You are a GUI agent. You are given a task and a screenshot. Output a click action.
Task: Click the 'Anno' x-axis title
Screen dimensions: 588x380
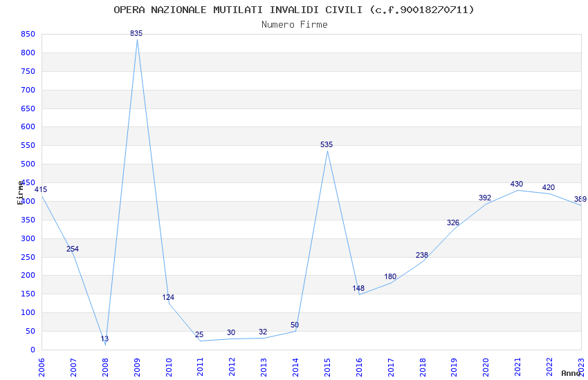(x=571, y=373)
